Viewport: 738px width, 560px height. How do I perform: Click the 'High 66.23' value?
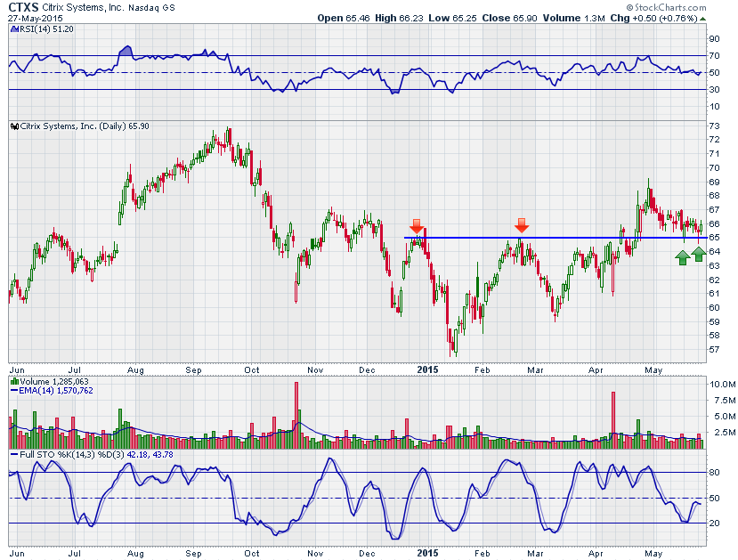399,19
